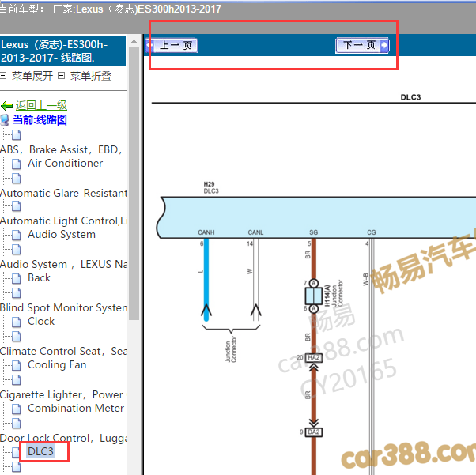Open Automatic Light Control entry
The image size is (476, 475).
coord(64,221)
